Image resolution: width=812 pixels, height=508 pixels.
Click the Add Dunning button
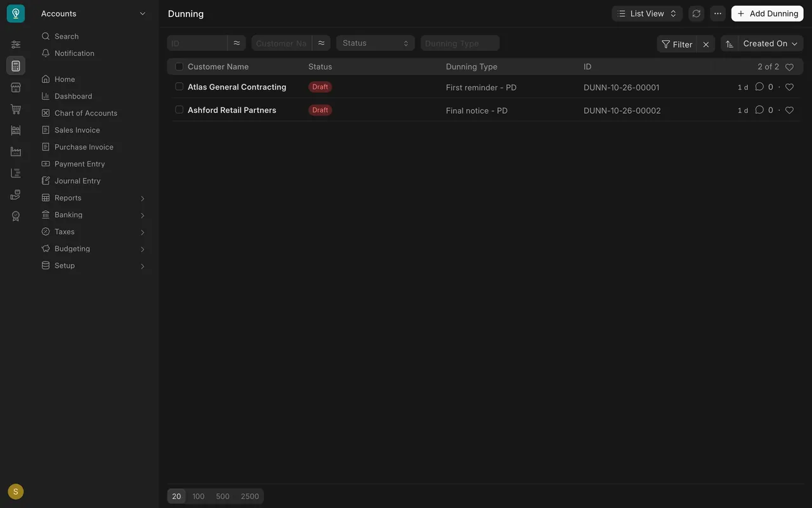pos(768,13)
